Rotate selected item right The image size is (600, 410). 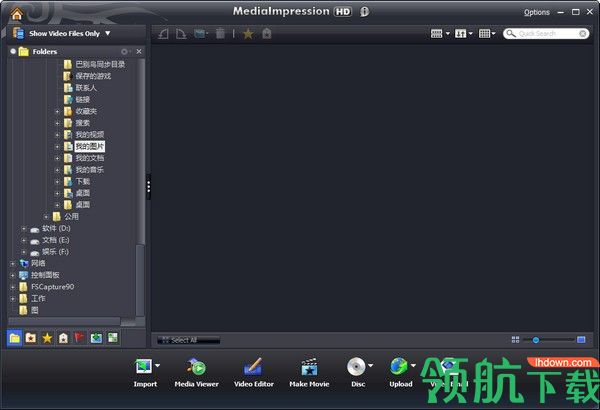coord(181,34)
